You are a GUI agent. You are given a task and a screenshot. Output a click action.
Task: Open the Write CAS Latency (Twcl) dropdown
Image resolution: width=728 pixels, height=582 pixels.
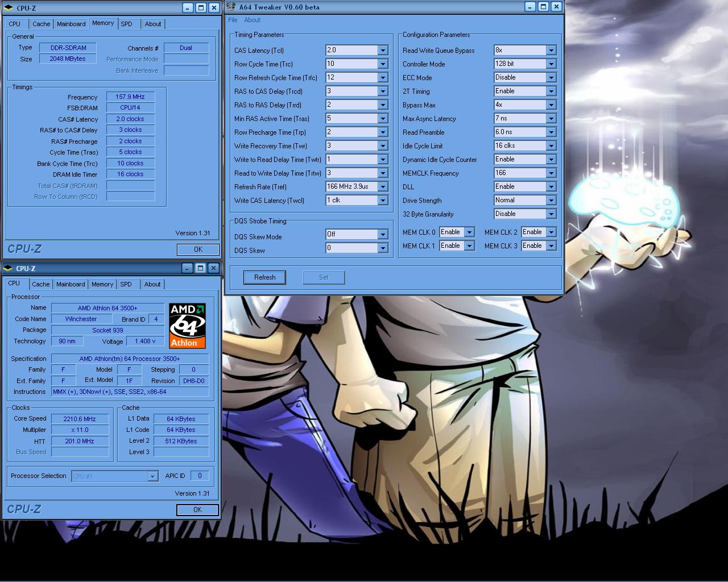[383, 200]
